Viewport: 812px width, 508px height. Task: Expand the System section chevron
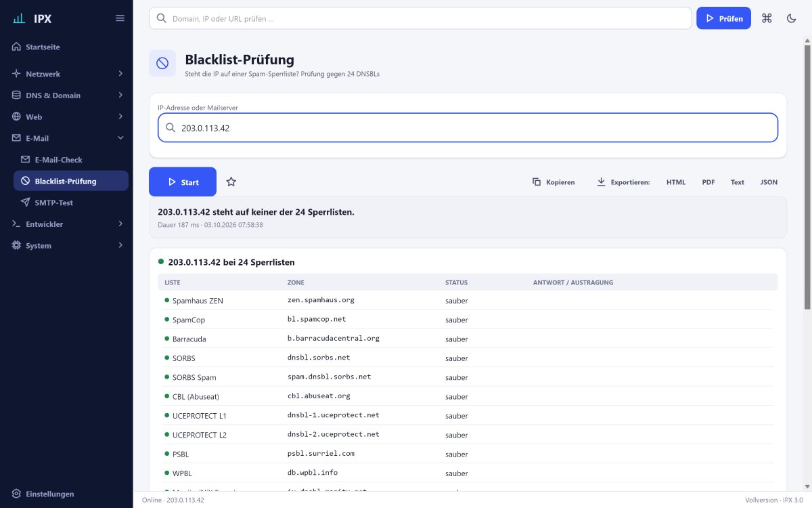tap(120, 245)
